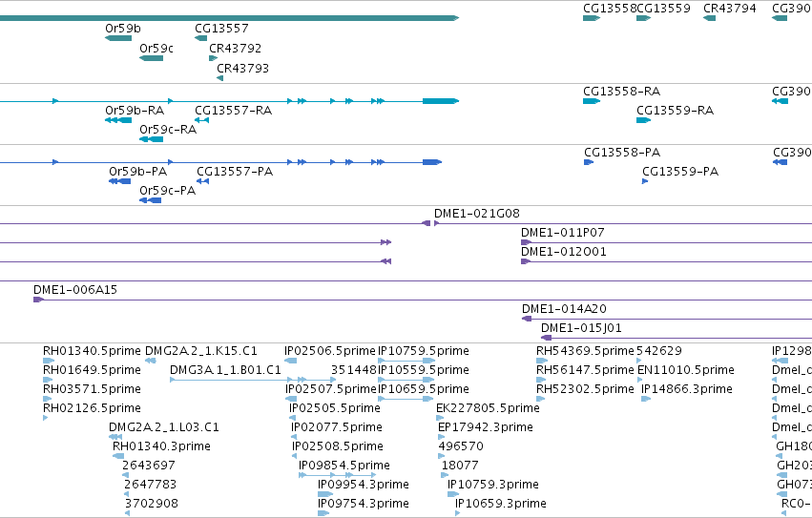Click the CG13559-PA protein label

[x=680, y=172]
